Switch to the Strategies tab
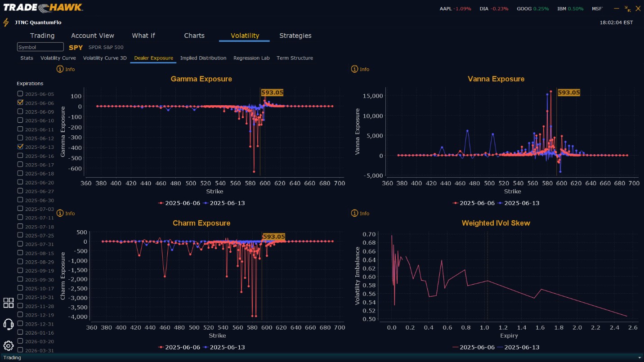 pyautogui.click(x=295, y=36)
